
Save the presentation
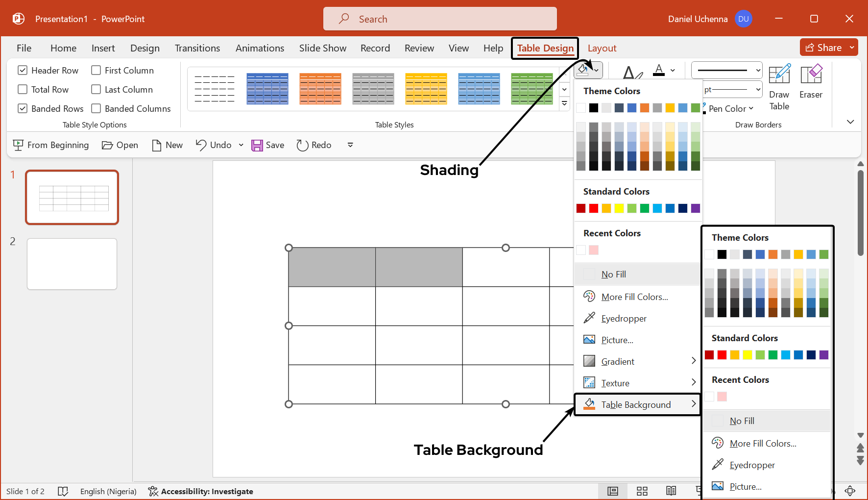(267, 145)
